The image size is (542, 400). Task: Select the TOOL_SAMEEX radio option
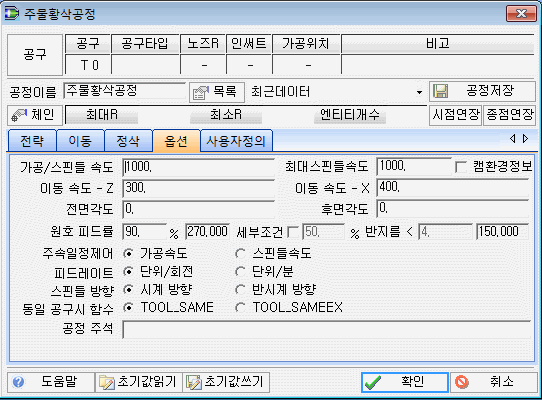pyautogui.click(x=240, y=307)
